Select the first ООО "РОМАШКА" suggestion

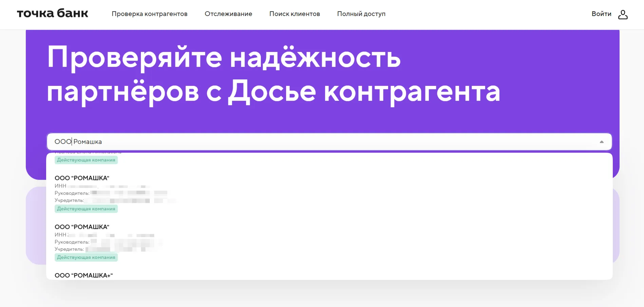82,178
